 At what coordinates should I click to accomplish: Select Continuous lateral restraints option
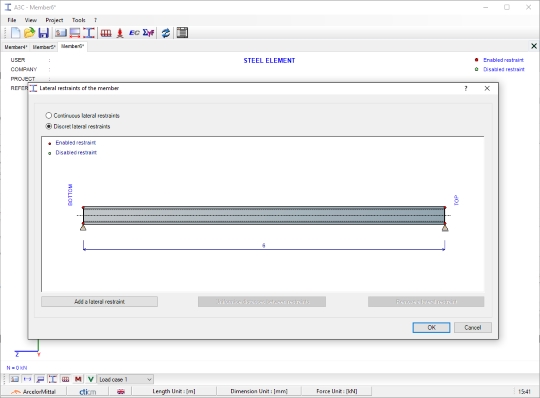tap(83, 116)
